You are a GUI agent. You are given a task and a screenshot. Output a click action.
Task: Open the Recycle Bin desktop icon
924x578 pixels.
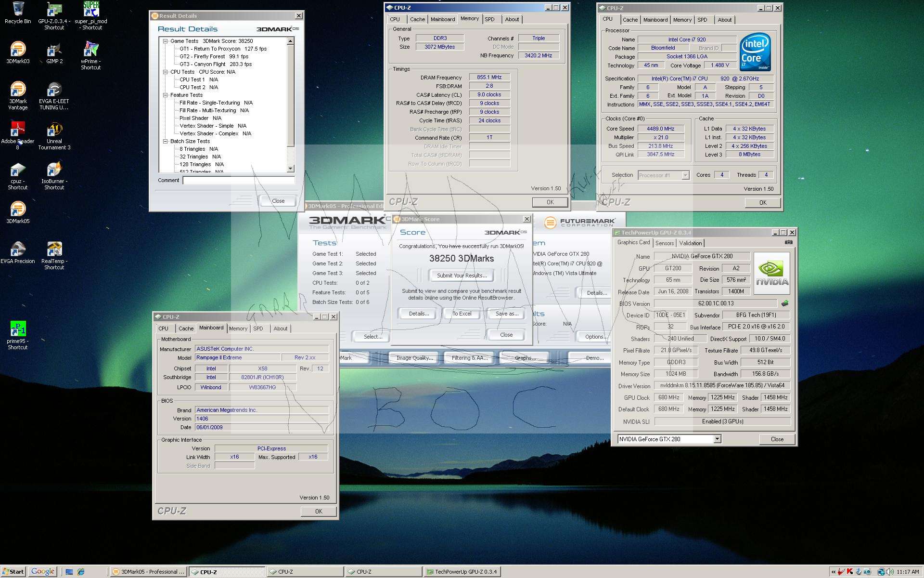click(18, 13)
